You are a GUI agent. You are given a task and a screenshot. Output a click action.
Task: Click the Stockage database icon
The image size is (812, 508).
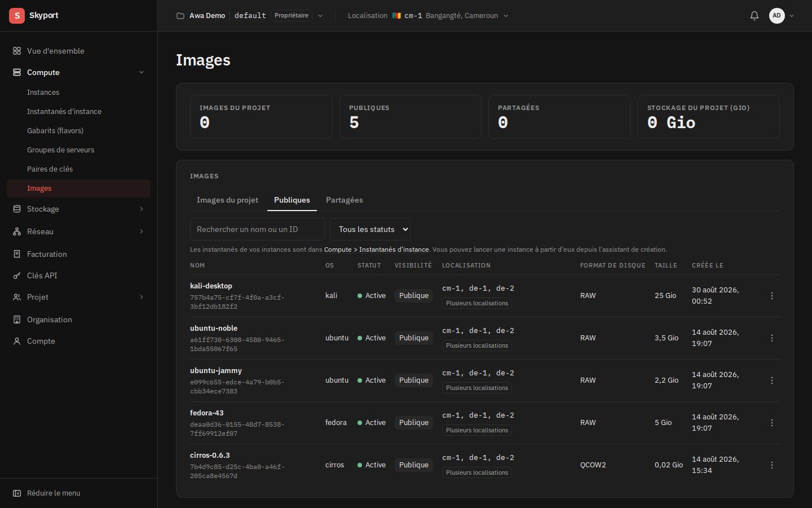click(x=17, y=209)
